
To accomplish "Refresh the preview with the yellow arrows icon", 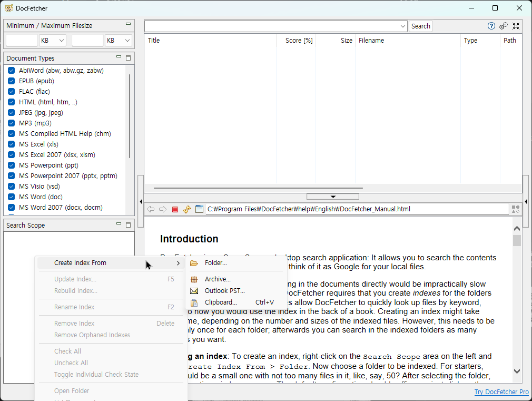I will coord(187,209).
